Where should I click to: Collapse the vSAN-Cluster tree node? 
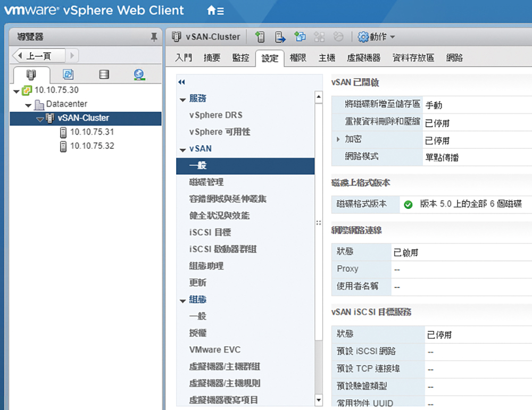point(40,119)
